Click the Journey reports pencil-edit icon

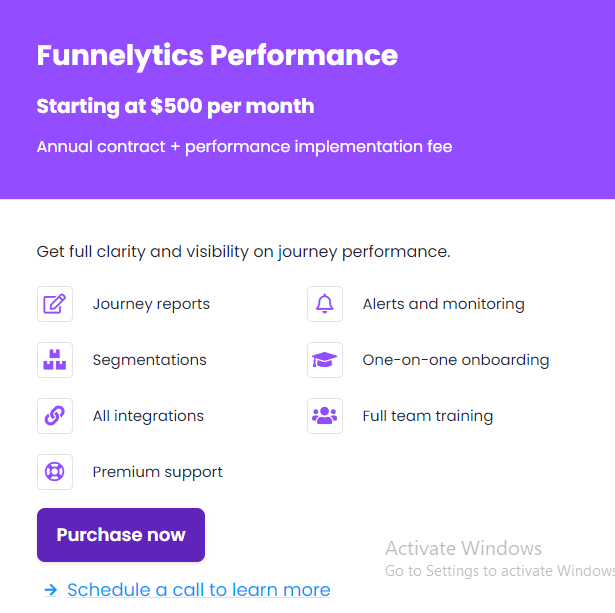click(x=55, y=304)
